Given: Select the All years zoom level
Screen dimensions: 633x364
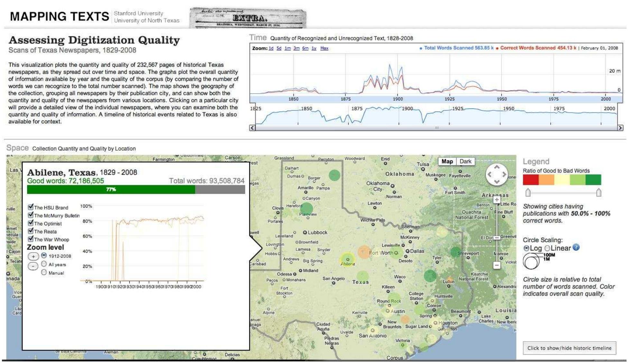Looking at the screenshot, I should tap(44, 264).
